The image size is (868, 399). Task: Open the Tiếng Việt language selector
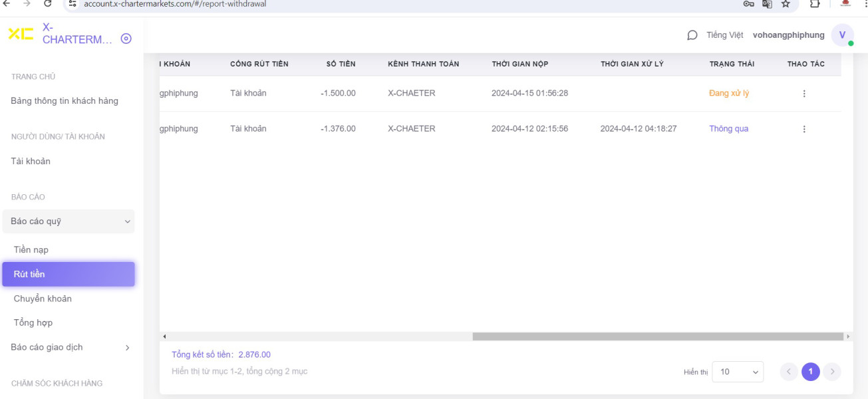pyautogui.click(x=725, y=35)
